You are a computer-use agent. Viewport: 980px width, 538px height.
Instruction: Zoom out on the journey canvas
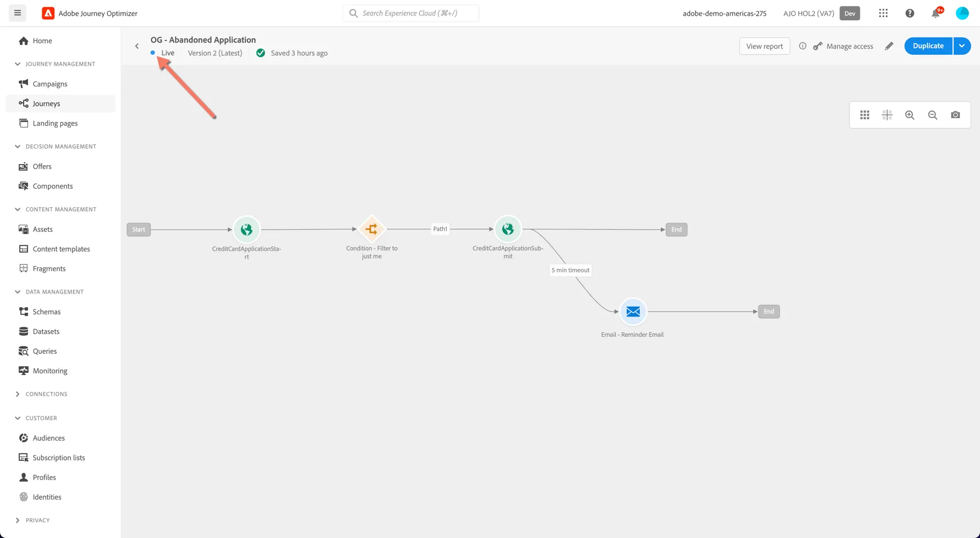(932, 115)
